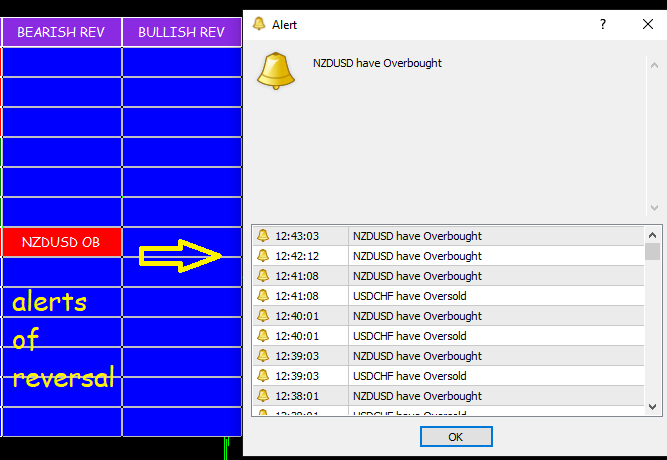Click the alert list scrollbar thumb
Viewport: 667px width, 460px height.
pos(653,251)
